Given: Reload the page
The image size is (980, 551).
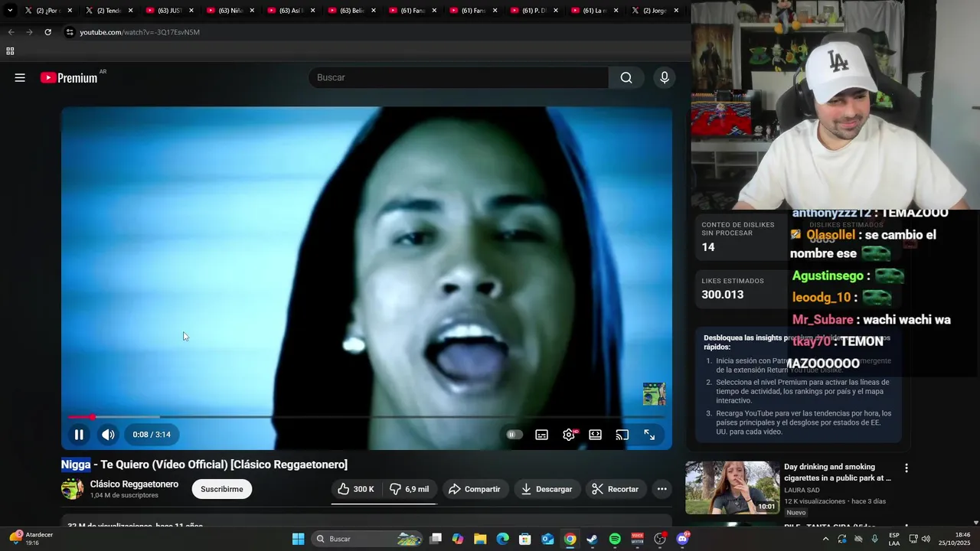Looking at the screenshot, I should pos(47,32).
